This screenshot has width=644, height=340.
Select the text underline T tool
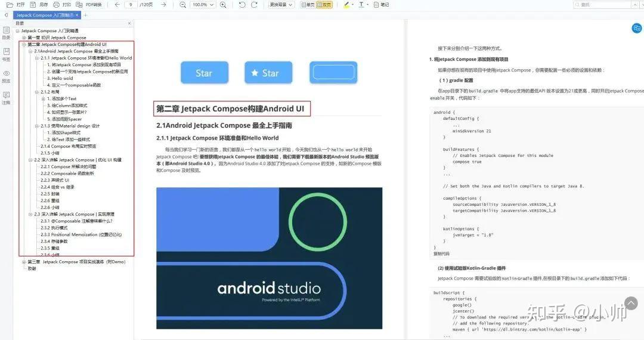pyautogui.click(x=361, y=5)
